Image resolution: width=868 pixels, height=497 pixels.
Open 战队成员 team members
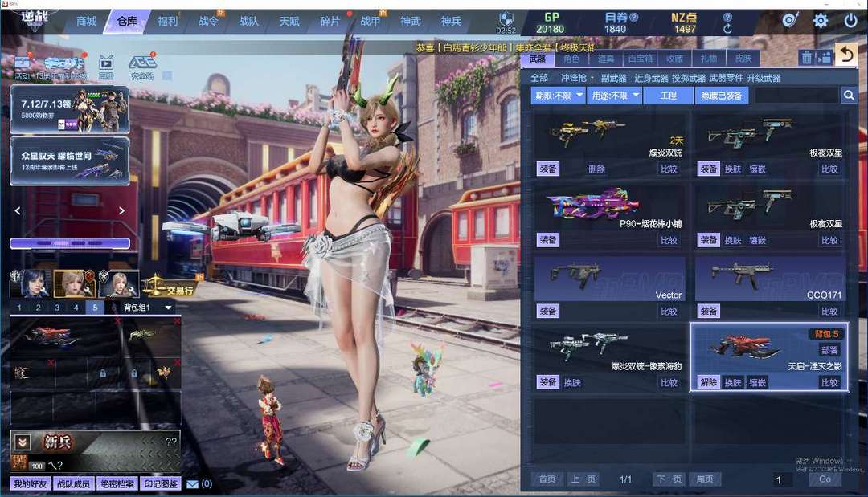(x=74, y=483)
